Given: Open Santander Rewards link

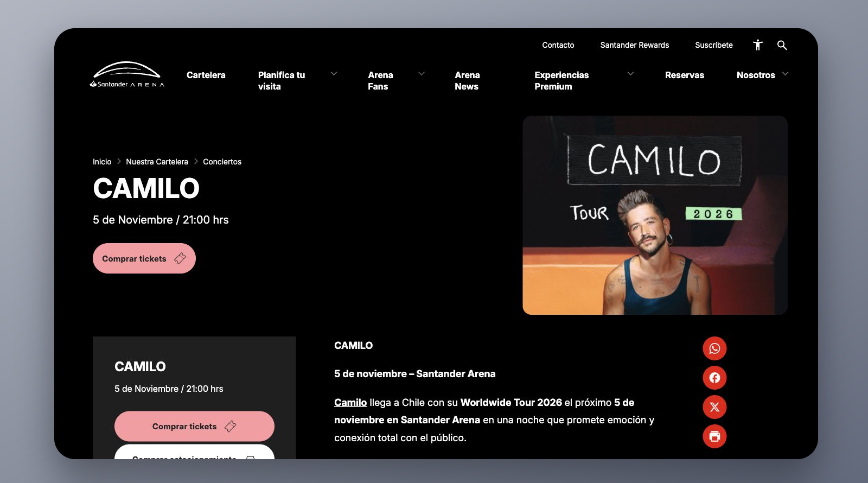Looking at the screenshot, I should coord(635,45).
